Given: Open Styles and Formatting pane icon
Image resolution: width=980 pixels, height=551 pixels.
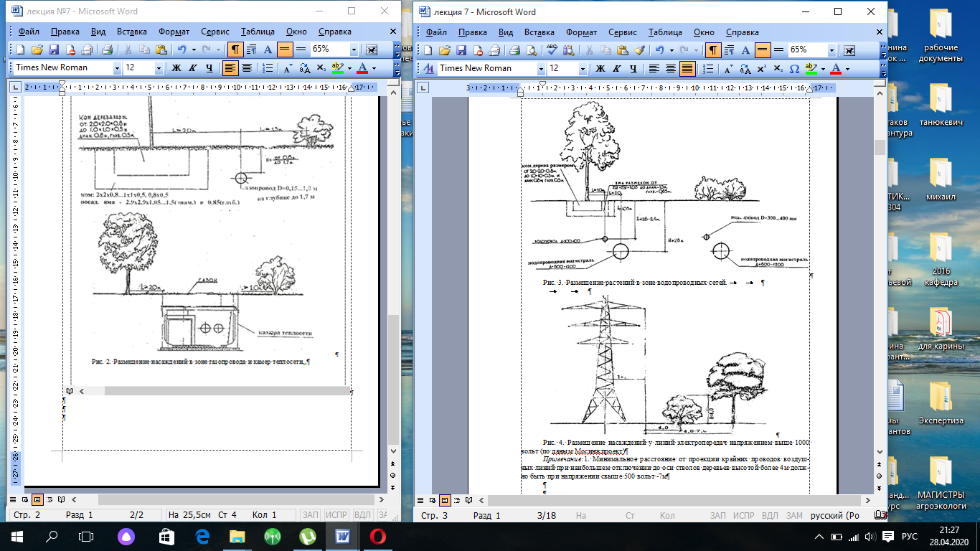Looking at the screenshot, I should pyautogui.click(x=429, y=69).
